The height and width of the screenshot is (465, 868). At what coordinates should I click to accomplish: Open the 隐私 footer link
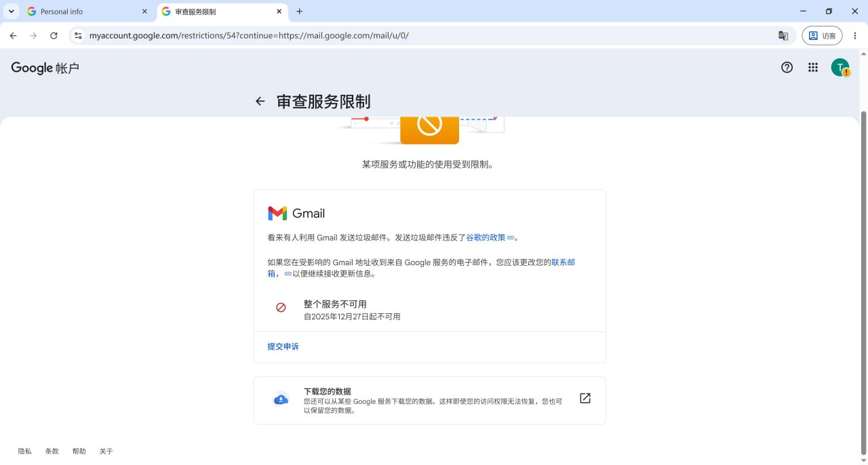(x=25, y=451)
